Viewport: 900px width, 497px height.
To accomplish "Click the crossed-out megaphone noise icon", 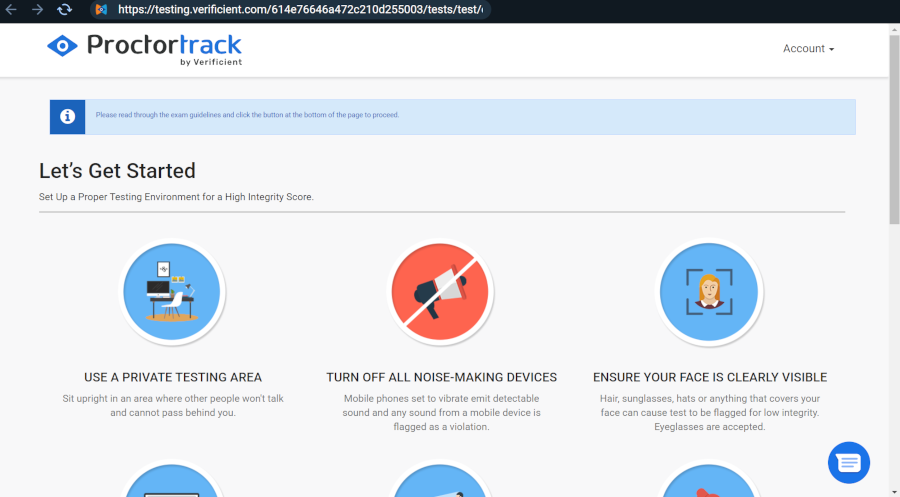I will (x=440, y=292).
